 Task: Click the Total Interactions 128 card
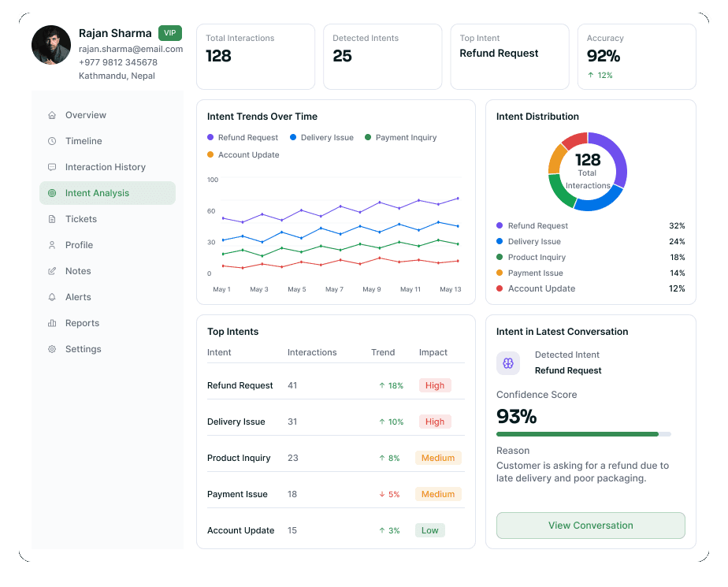(255, 57)
